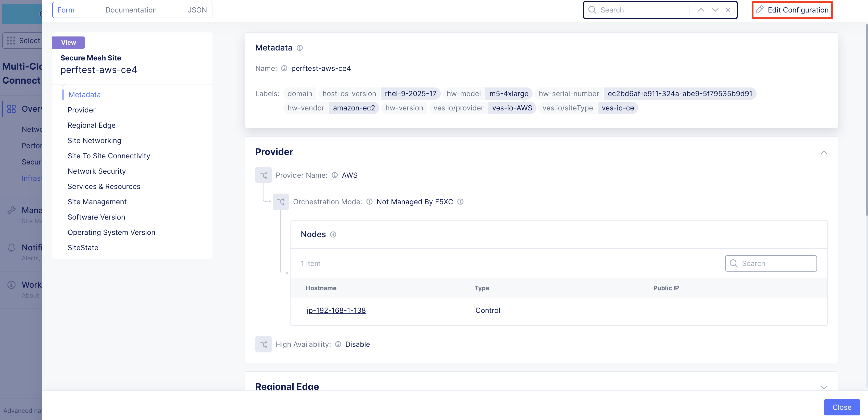Viewport: 868px width, 420px height.
Task: Click the Overview grid icon in sidebar
Action: point(11,109)
